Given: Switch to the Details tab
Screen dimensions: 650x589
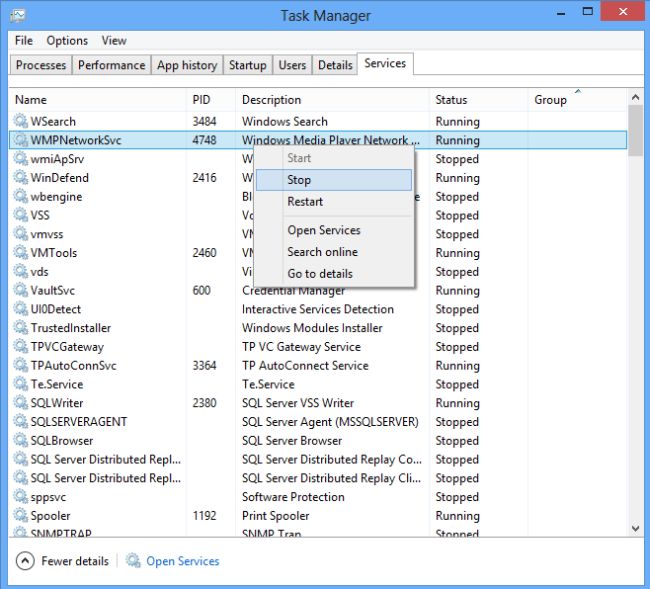Looking at the screenshot, I should point(335,65).
